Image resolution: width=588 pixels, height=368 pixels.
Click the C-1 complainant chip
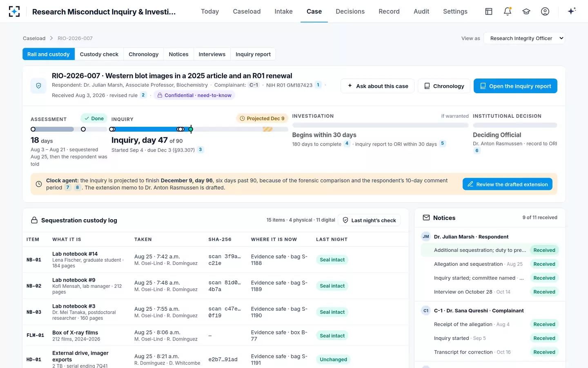click(254, 85)
